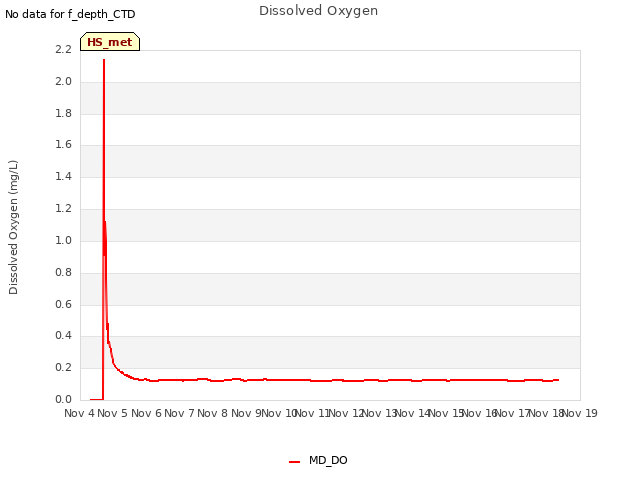Click the 0.0 y-axis tick label

coord(63,399)
